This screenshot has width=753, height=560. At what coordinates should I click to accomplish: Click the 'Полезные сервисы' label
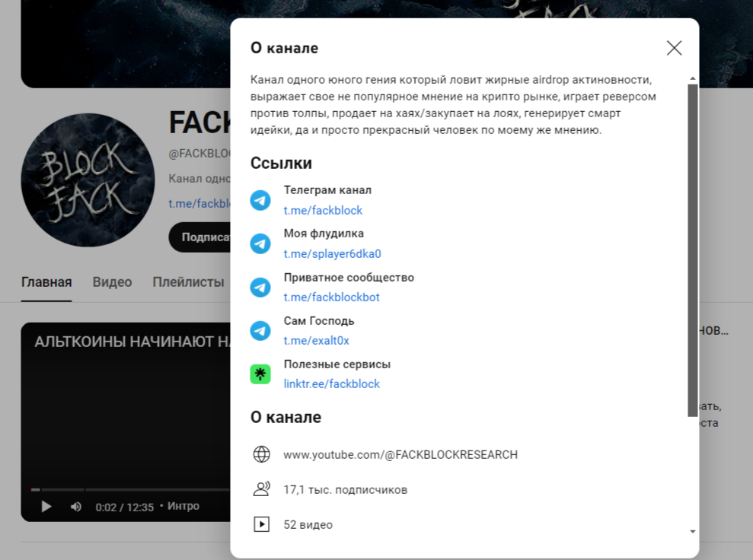click(x=337, y=364)
